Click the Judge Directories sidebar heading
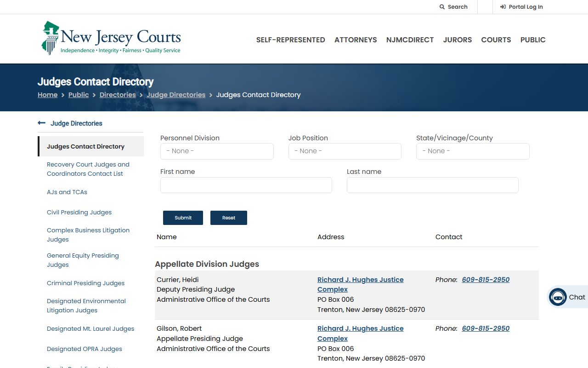 coord(76,123)
